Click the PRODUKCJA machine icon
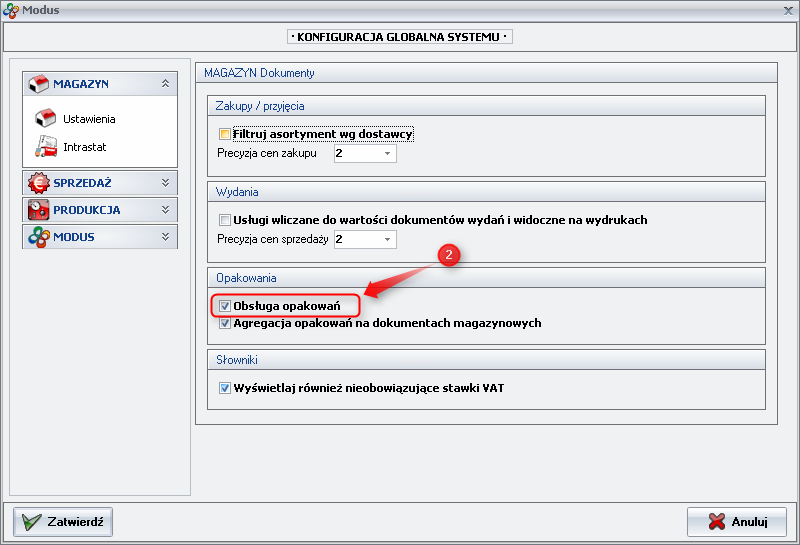Screen dimensions: 800x545 click(39, 210)
